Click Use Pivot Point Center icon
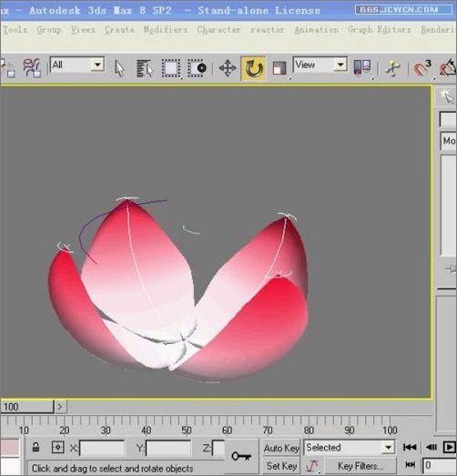The height and width of the screenshot is (476, 457). click(x=362, y=67)
